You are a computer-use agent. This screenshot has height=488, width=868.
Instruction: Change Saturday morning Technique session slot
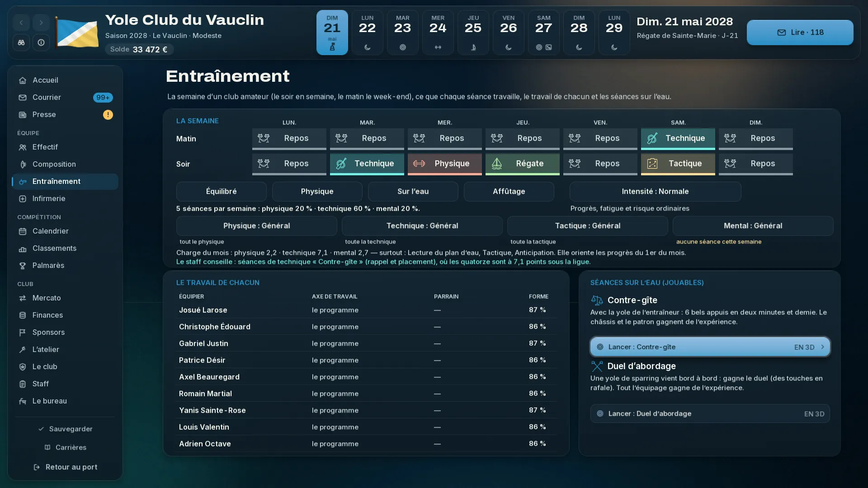[678, 139]
